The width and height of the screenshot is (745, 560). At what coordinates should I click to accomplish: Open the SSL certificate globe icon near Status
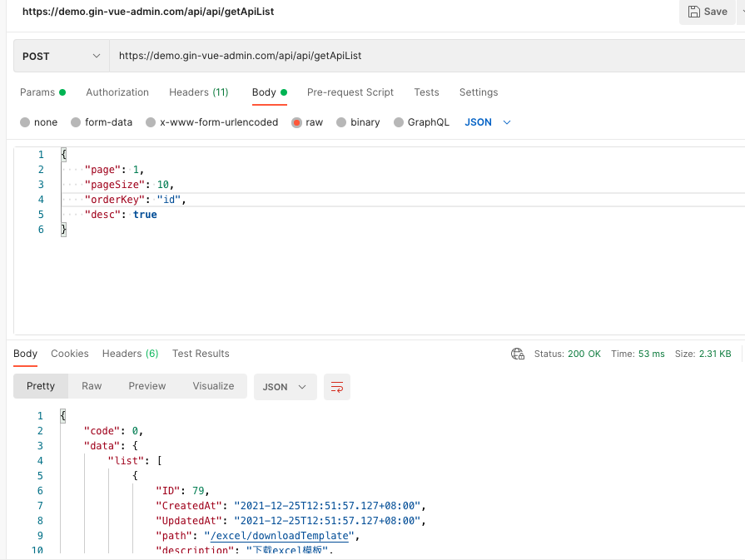518,353
